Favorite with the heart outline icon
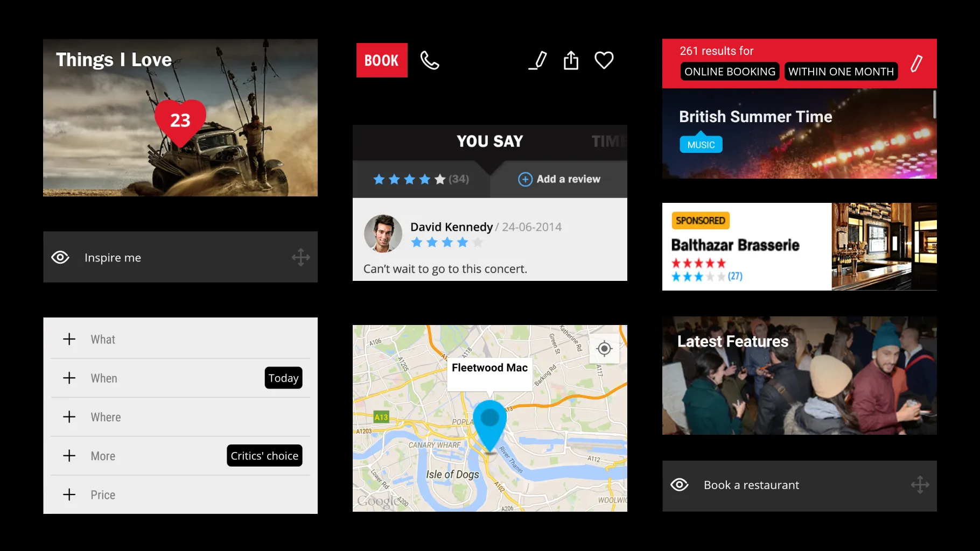This screenshot has height=551, width=980. [x=604, y=60]
